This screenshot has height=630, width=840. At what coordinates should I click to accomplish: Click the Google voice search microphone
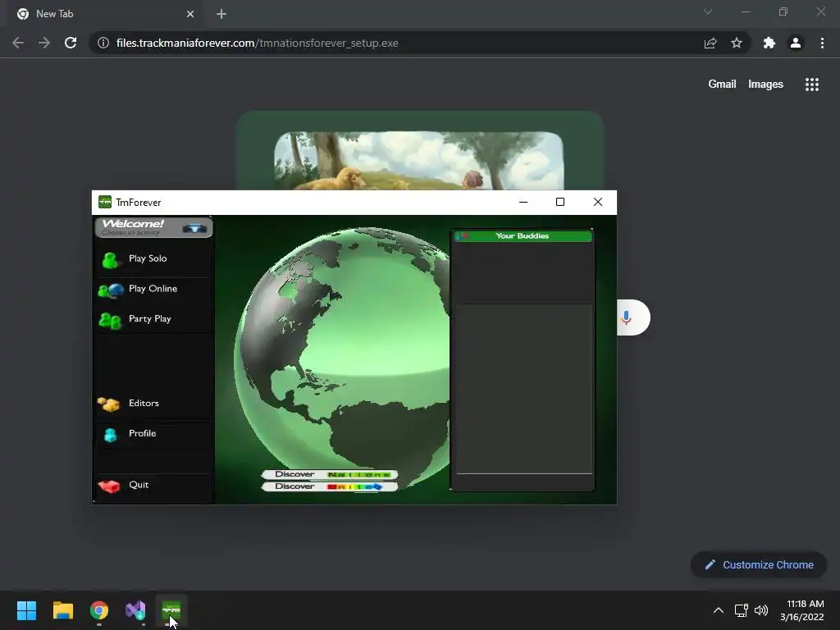click(626, 317)
